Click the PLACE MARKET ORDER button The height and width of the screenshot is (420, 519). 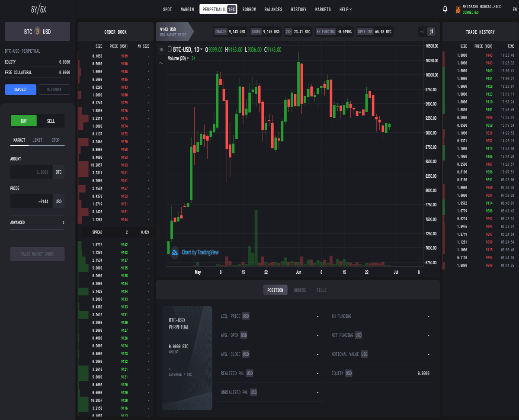pos(38,254)
